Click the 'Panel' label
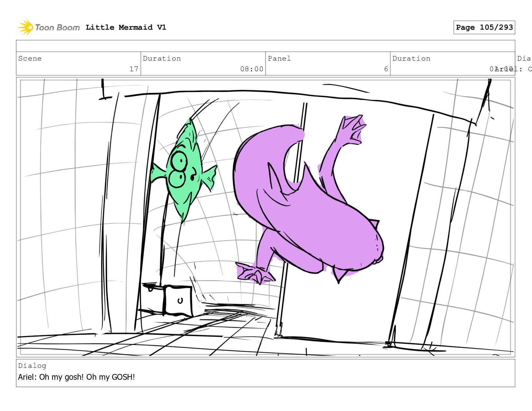 coord(279,58)
